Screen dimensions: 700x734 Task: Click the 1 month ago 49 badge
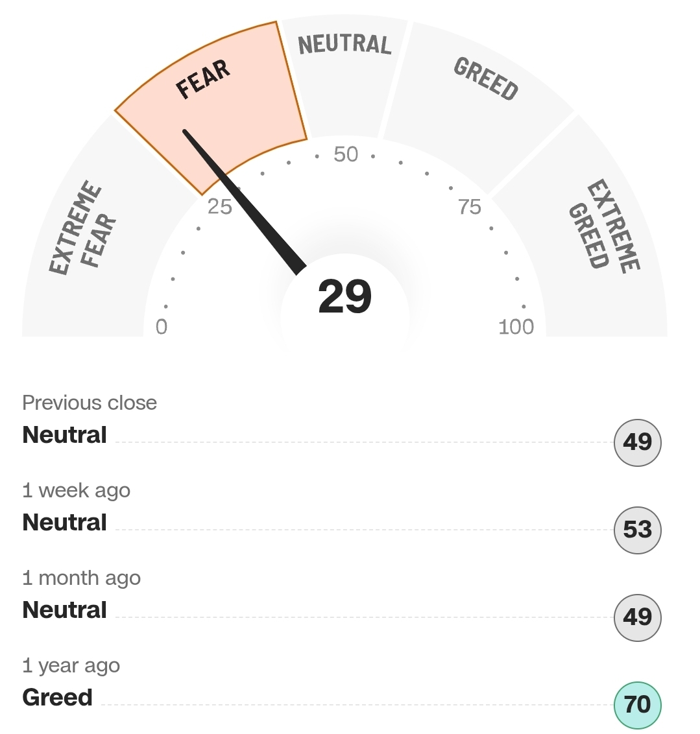tap(637, 617)
